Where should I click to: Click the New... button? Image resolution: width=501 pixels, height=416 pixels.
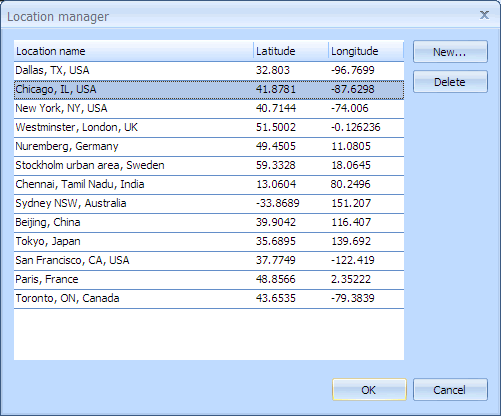tap(450, 52)
